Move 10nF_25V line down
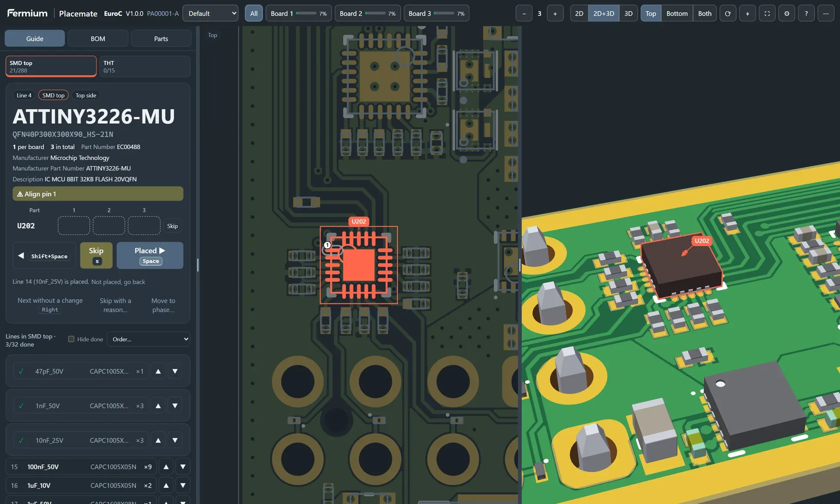 pyautogui.click(x=175, y=440)
